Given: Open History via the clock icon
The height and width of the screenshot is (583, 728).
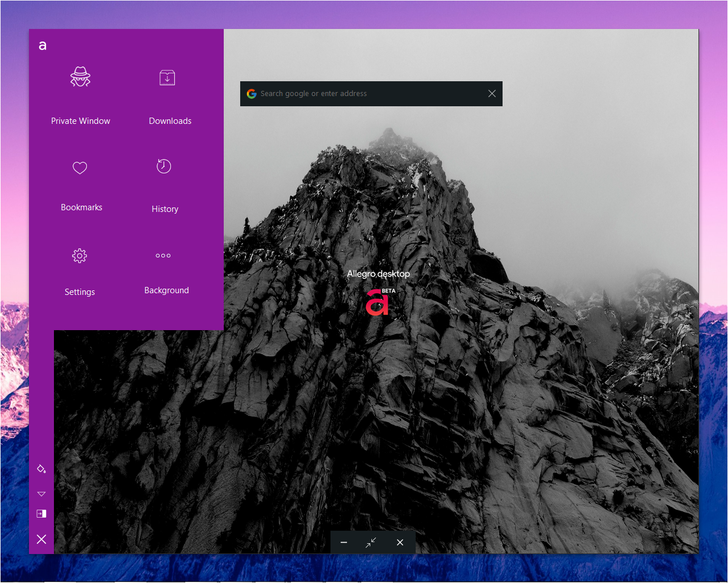Looking at the screenshot, I should [164, 166].
